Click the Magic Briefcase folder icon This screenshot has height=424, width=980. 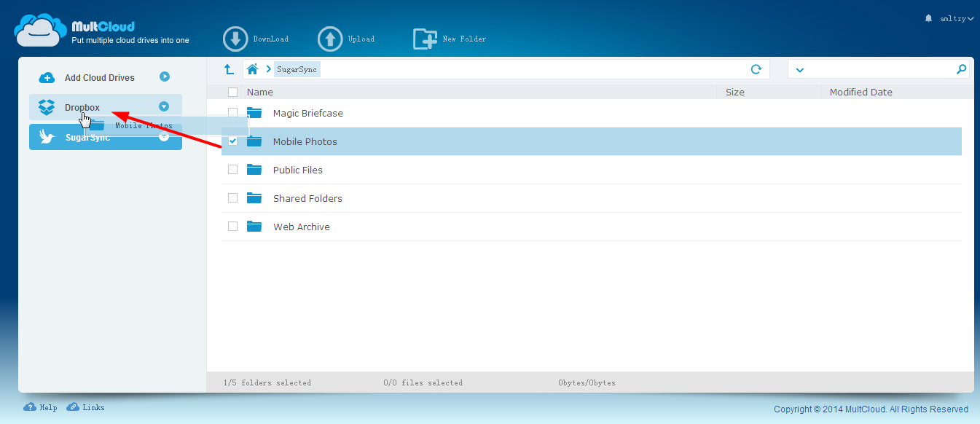(x=254, y=112)
